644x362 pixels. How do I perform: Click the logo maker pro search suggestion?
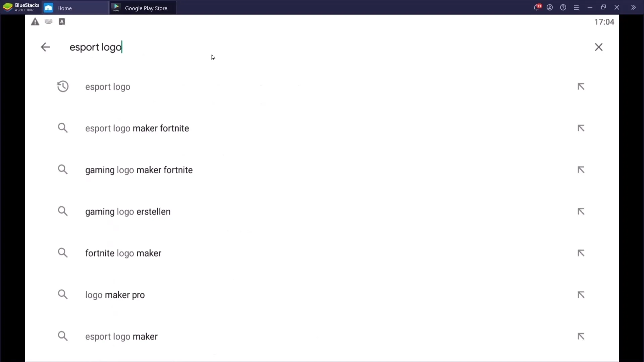(115, 294)
